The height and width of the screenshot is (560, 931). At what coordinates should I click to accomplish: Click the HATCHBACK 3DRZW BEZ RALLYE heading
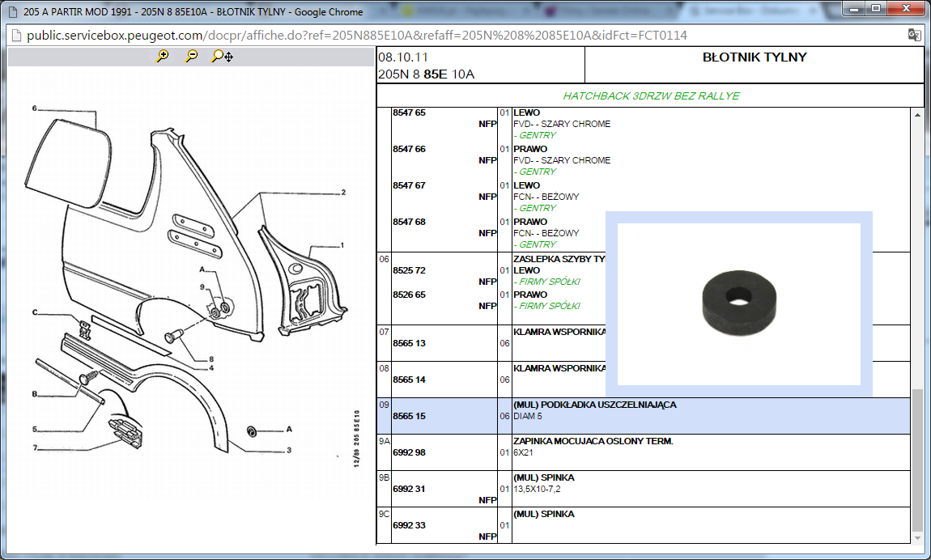coord(651,96)
